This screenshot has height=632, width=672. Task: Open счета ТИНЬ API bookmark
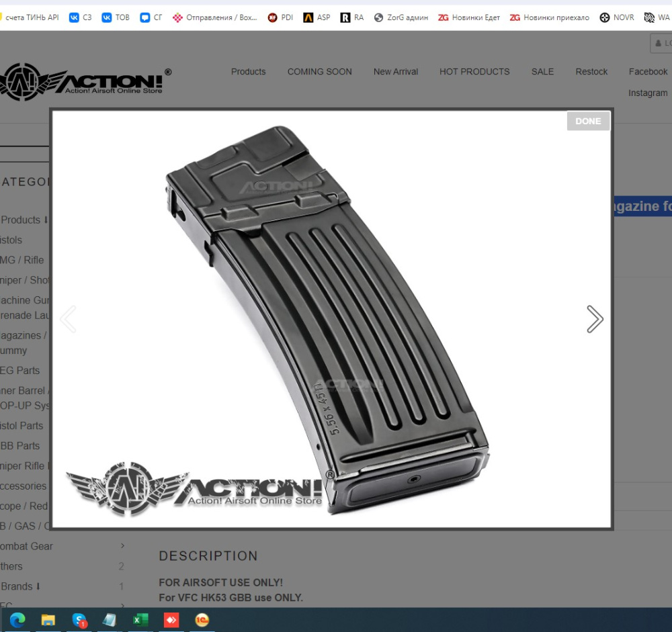29,17
